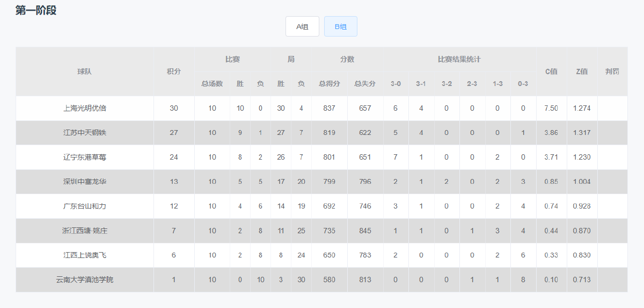Switch to the A组 tab
644x308 pixels.
[x=302, y=26]
